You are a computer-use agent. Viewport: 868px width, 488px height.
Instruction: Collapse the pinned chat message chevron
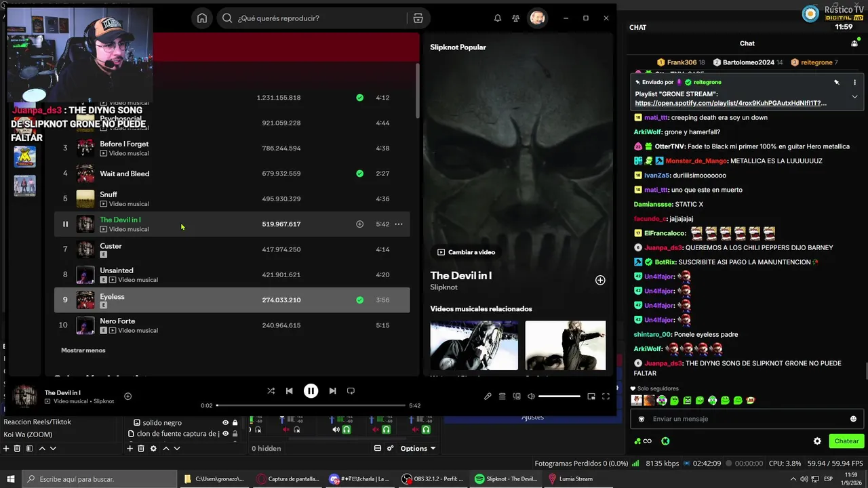[854, 97]
